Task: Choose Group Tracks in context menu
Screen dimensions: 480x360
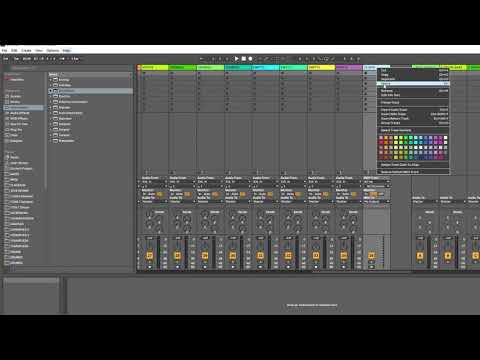Action: 413,123
